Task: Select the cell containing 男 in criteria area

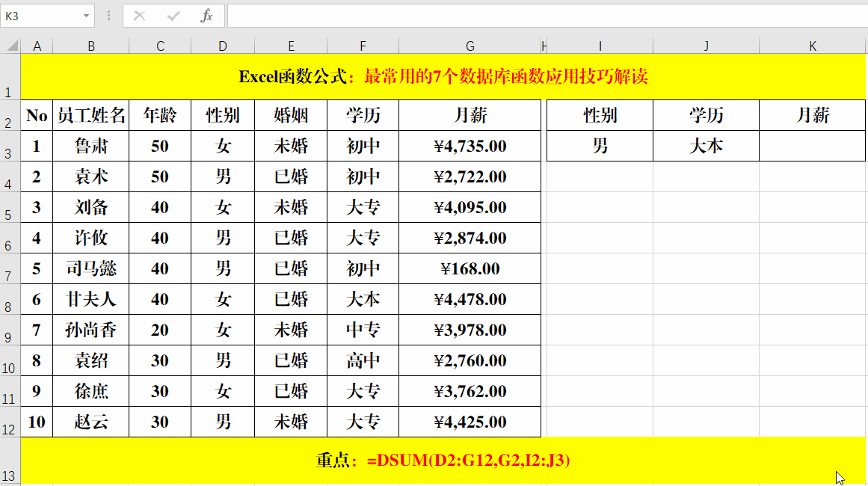Action: tap(599, 147)
